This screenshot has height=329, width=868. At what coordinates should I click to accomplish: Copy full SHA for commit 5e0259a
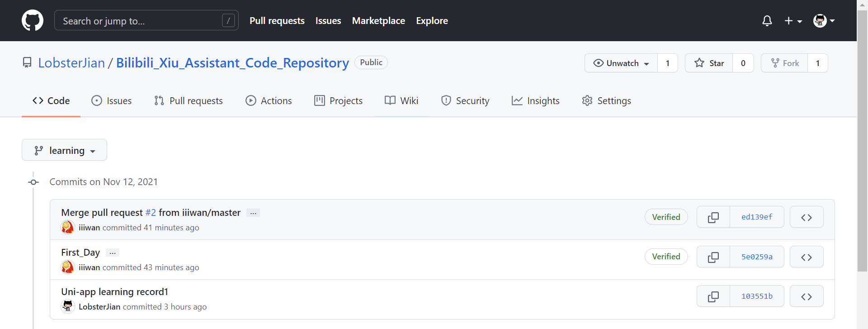(713, 257)
